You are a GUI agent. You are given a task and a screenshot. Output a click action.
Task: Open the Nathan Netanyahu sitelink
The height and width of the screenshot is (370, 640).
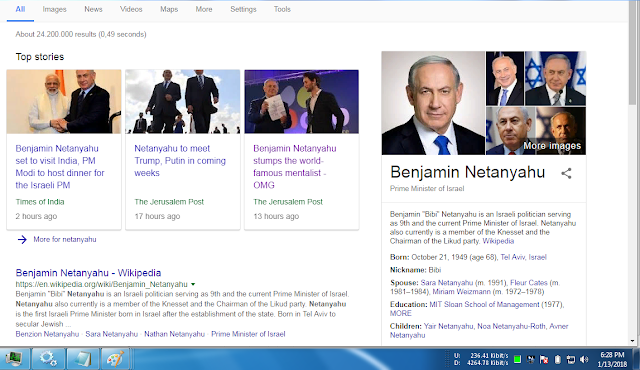174,334
